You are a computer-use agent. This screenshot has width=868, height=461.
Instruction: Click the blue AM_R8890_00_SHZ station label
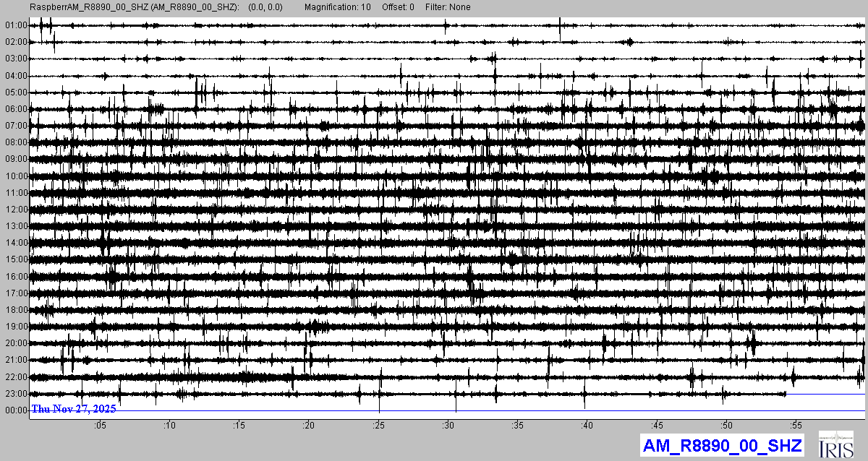[x=722, y=446]
